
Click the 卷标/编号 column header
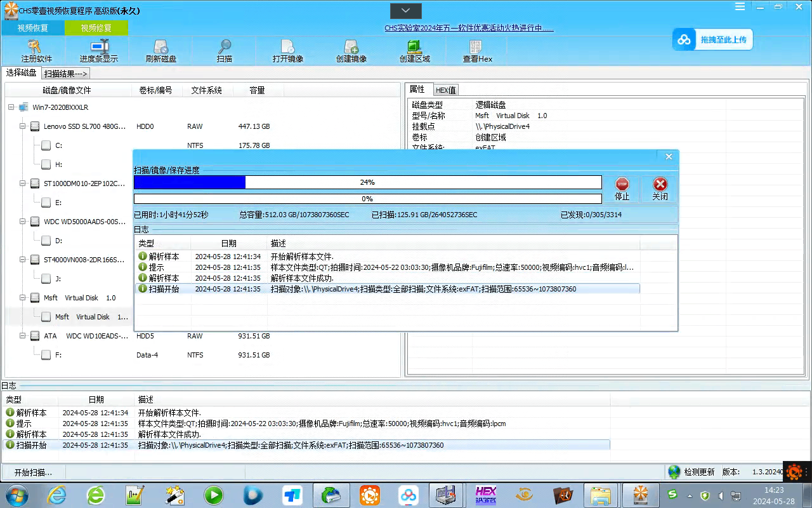click(x=155, y=90)
